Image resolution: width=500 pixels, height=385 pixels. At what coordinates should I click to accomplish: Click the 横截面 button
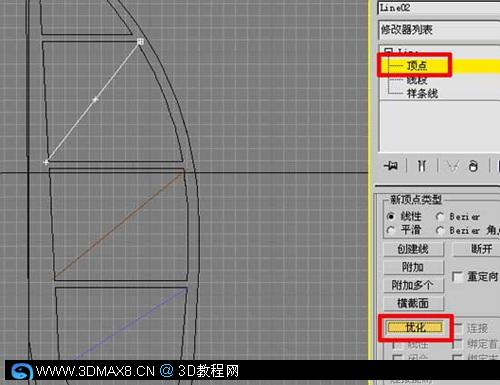coord(413,303)
